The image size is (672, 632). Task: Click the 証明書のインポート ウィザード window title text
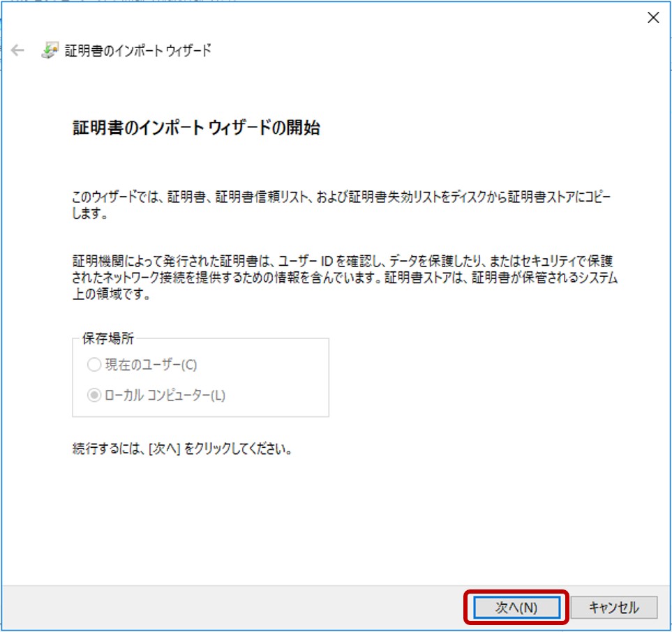click(x=137, y=51)
